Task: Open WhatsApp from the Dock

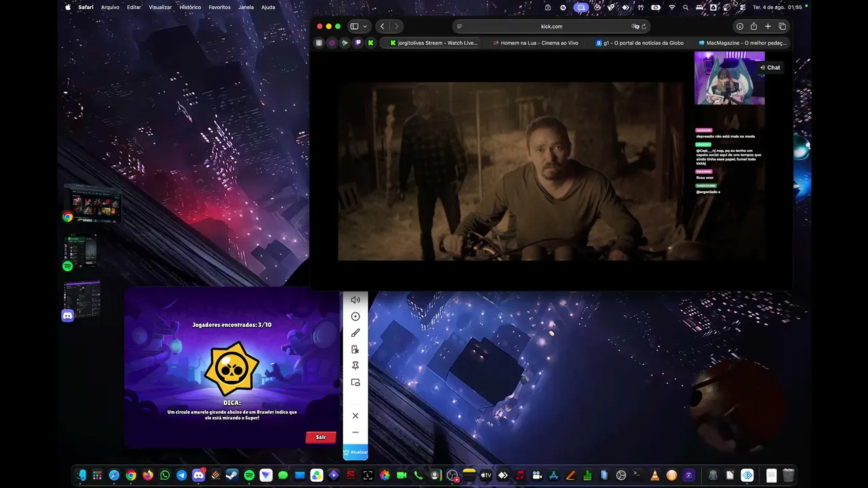Action: pyautogui.click(x=165, y=475)
